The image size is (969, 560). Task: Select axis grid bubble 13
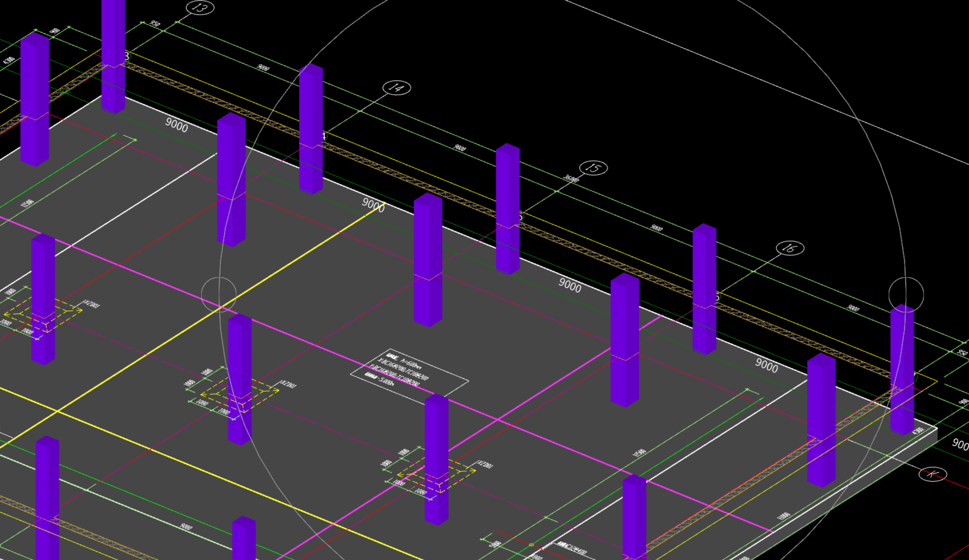[200, 7]
